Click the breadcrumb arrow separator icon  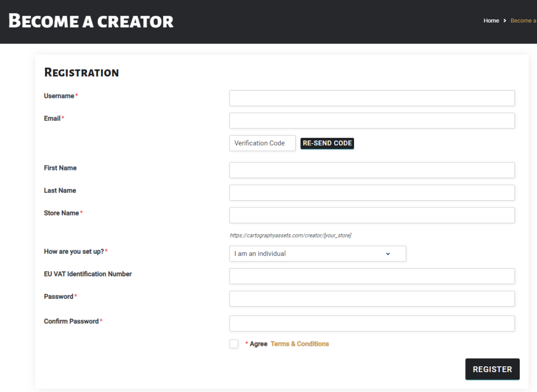tap(505, 20)
